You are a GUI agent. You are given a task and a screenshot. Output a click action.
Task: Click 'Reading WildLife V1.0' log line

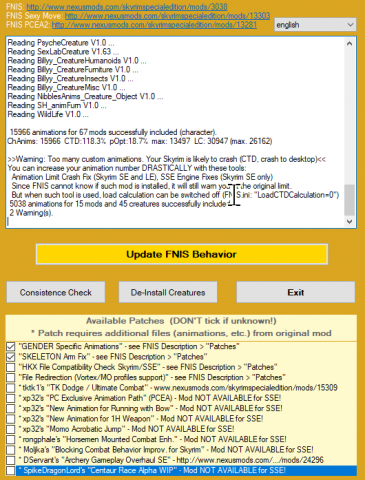pyautogui.click(x=48, y=115)
